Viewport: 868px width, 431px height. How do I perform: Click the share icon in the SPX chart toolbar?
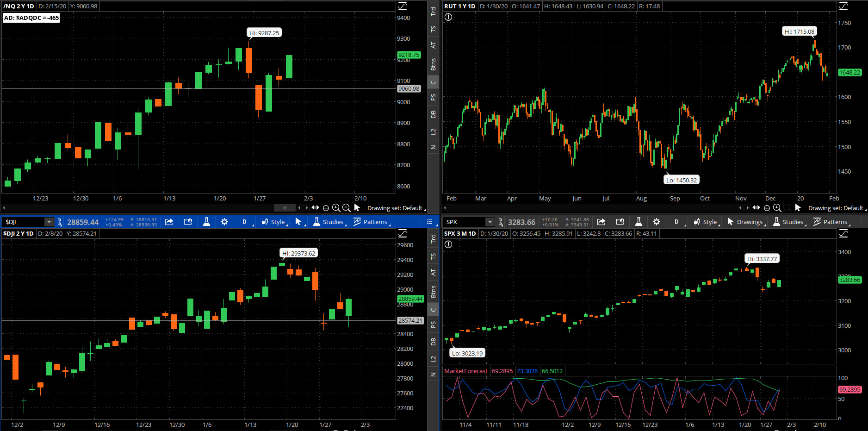pyautogui.click(x=601, y=222)
